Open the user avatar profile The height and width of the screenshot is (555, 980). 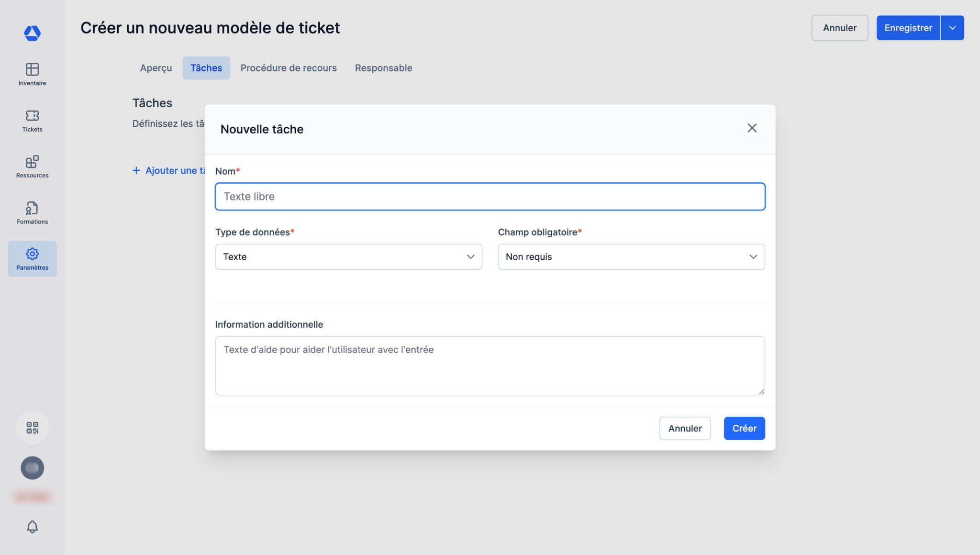32,468
